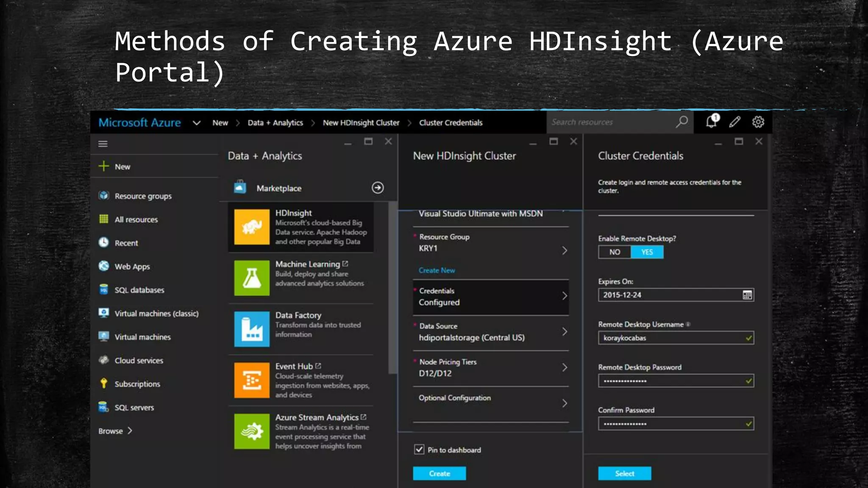This screenshot has width=868, height=488.
Task: Open the Machine Learning external link
Action: coord(345,263)
